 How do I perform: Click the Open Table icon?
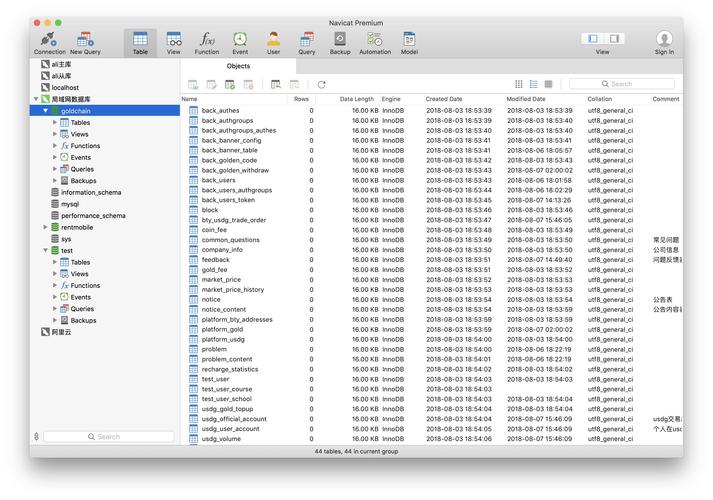click(193, 85)
